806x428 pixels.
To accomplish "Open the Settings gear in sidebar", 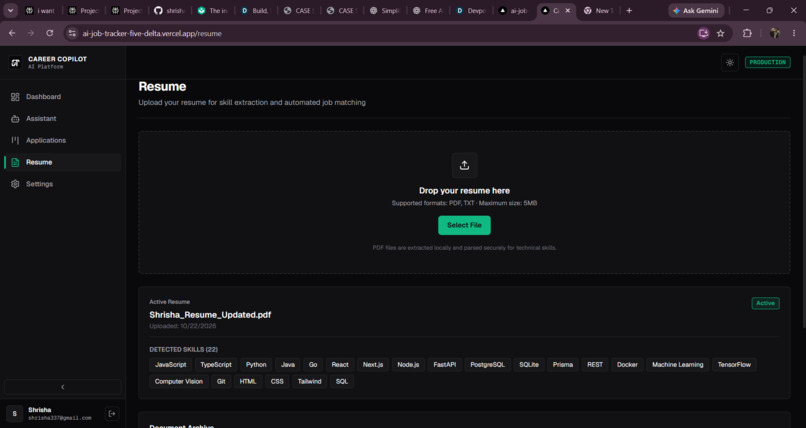I will [x=15, y=184].
